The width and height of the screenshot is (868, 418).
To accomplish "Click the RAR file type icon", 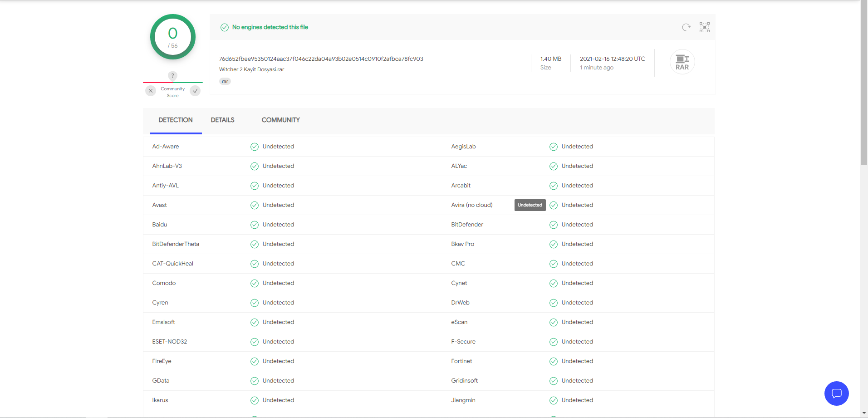I will 682,62.
